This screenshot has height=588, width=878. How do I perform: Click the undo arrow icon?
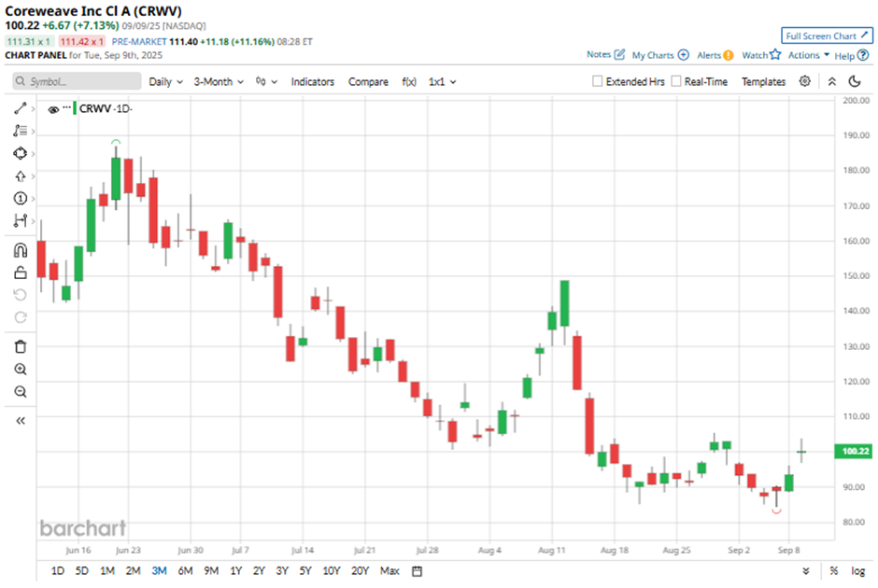point(21,295)
